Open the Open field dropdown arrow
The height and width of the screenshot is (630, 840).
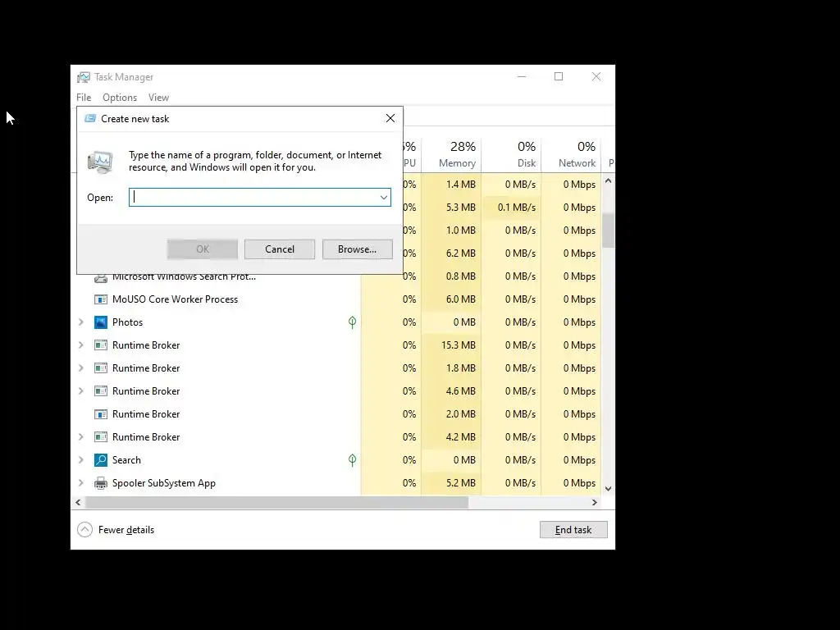click(x=384, y=198)
